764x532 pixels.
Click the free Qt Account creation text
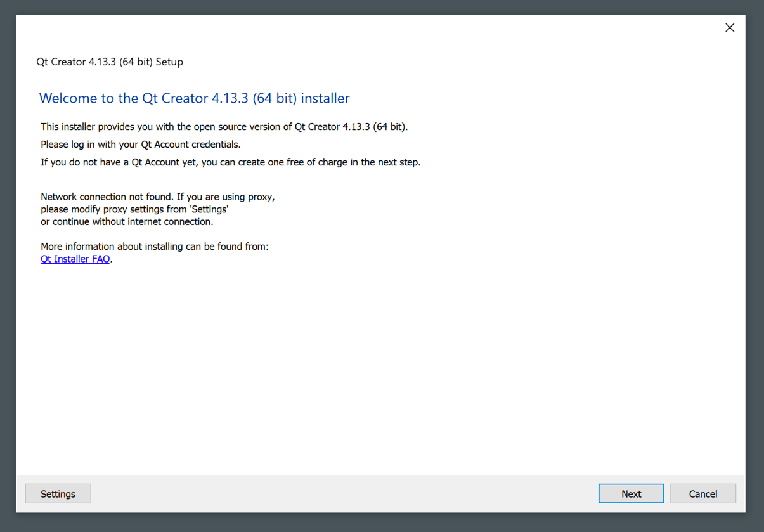coord(230,162)
